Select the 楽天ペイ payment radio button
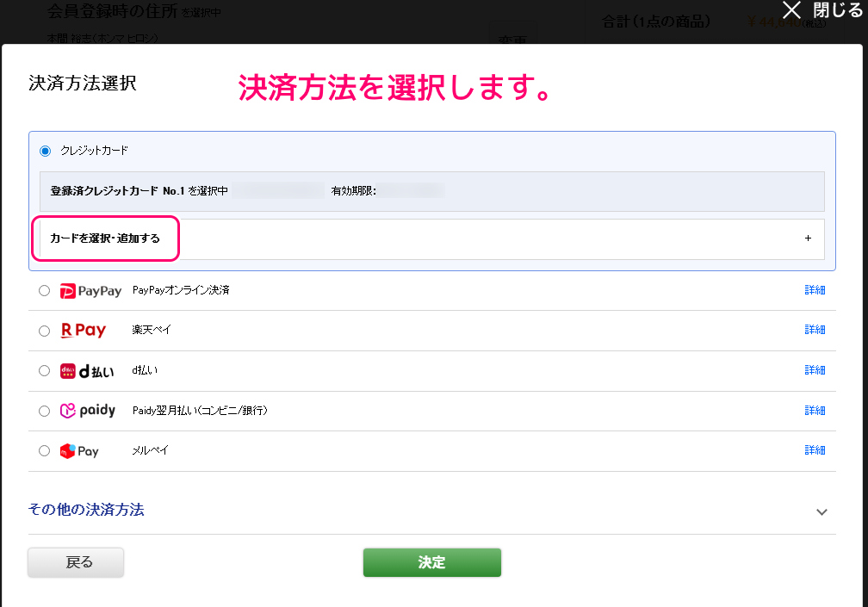The image size is (868, 607). pos(44,330)
